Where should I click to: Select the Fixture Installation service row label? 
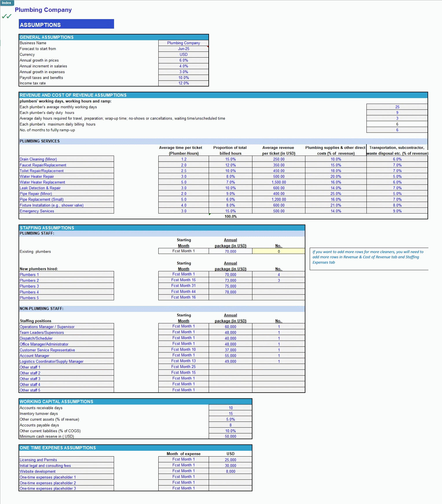[66, 205]
